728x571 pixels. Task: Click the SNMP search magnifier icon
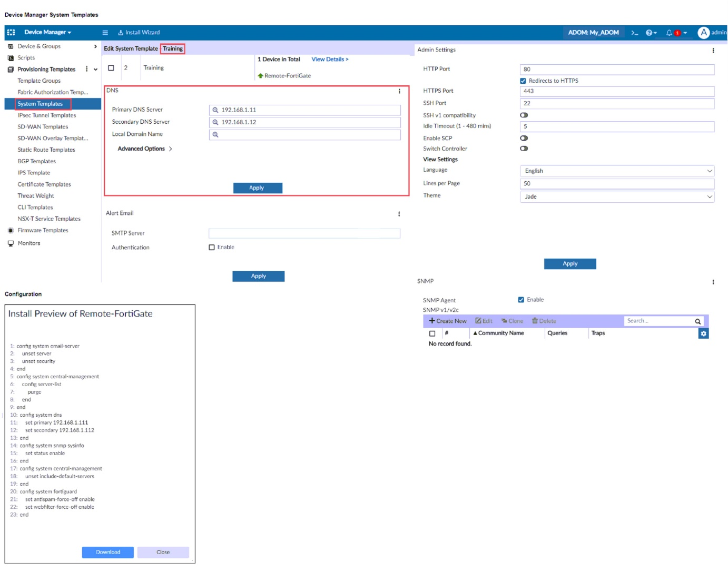pos(697,321)
